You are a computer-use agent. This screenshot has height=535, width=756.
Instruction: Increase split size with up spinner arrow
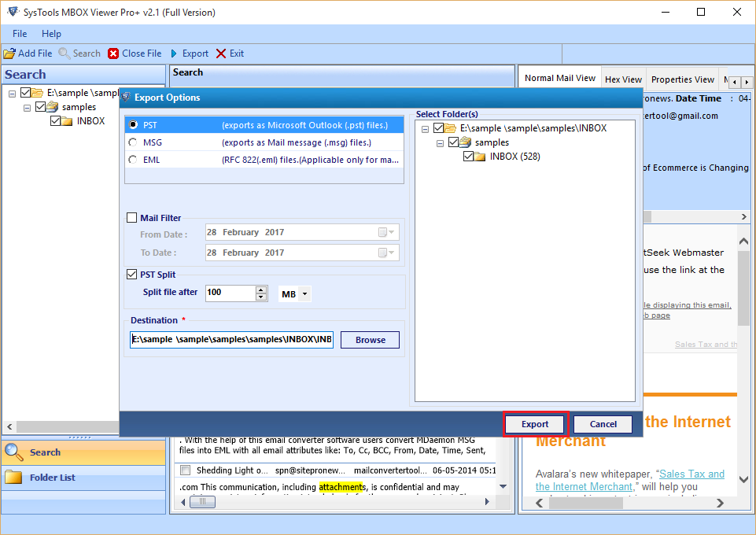pos(261,290)
